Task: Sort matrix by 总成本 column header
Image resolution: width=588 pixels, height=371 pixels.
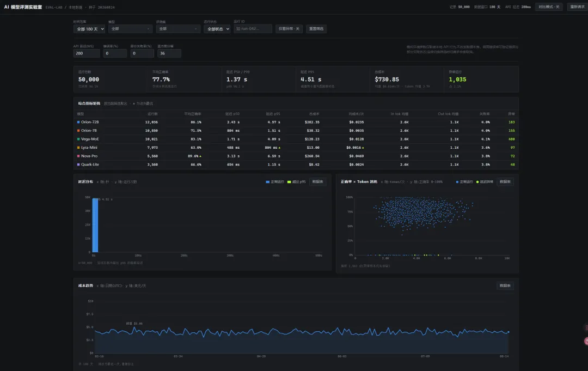Action: (x=314, y=114)
